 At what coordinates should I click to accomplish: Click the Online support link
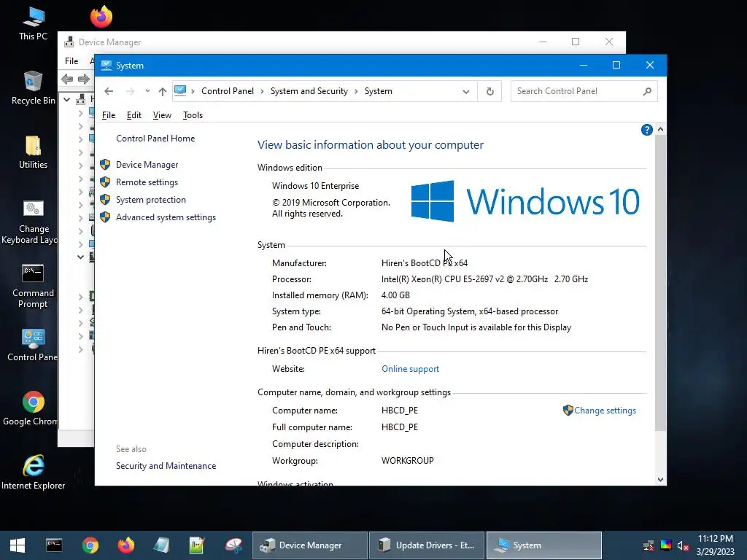pyautogui.click(x=410, y=369)
